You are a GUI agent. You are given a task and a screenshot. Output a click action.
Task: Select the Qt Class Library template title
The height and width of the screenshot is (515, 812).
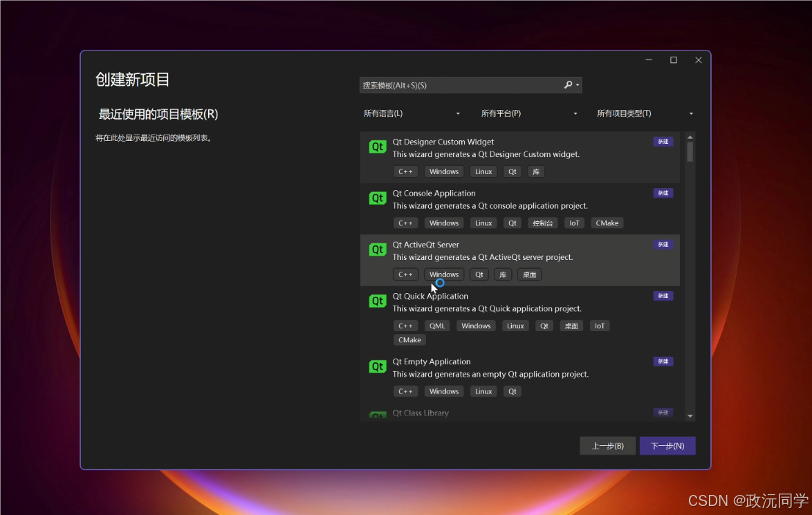coord(421,413)
